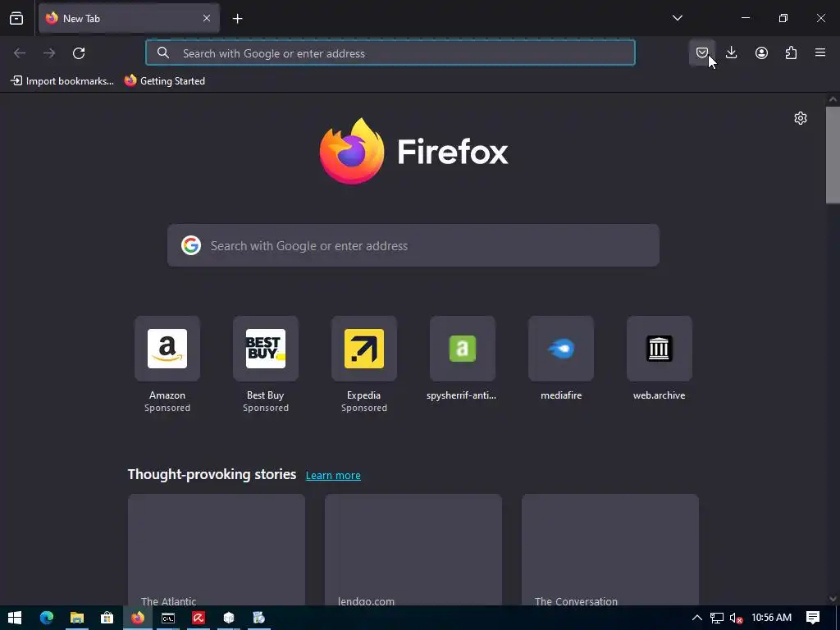
Task: Click scrollbar up arrow
Action: [833, 99]
